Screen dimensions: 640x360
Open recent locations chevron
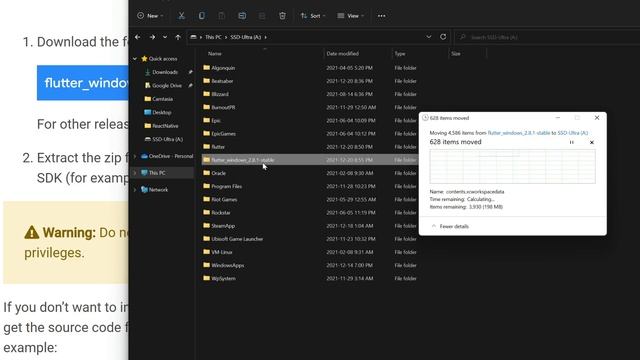coord(165,37)
